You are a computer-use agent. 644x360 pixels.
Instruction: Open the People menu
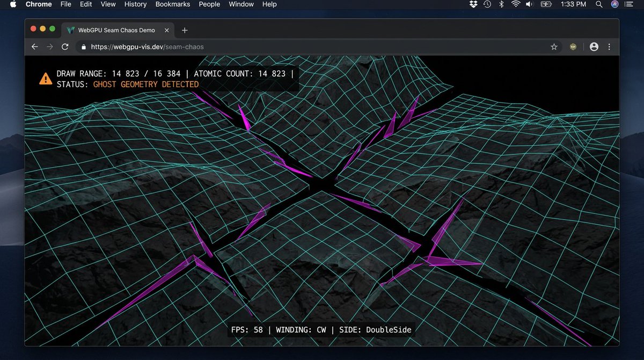[209, 4]
